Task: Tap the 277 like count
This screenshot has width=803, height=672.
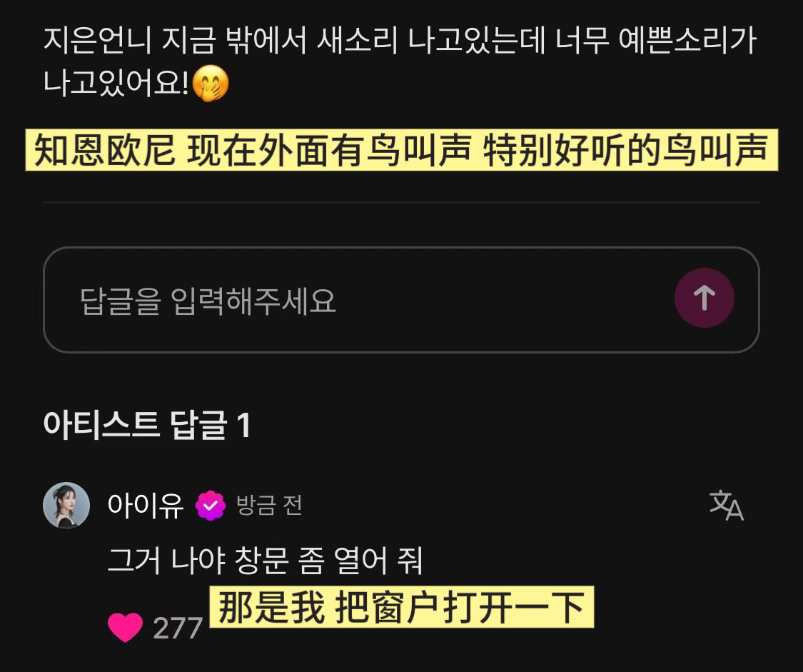Action: pyautogui.click(x=178, y=628)
